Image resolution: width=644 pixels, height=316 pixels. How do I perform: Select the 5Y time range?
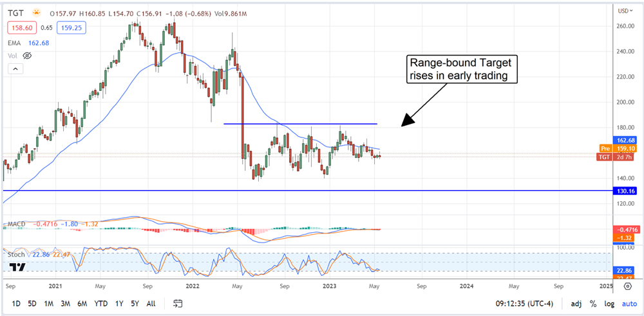[x=135, y=304]
